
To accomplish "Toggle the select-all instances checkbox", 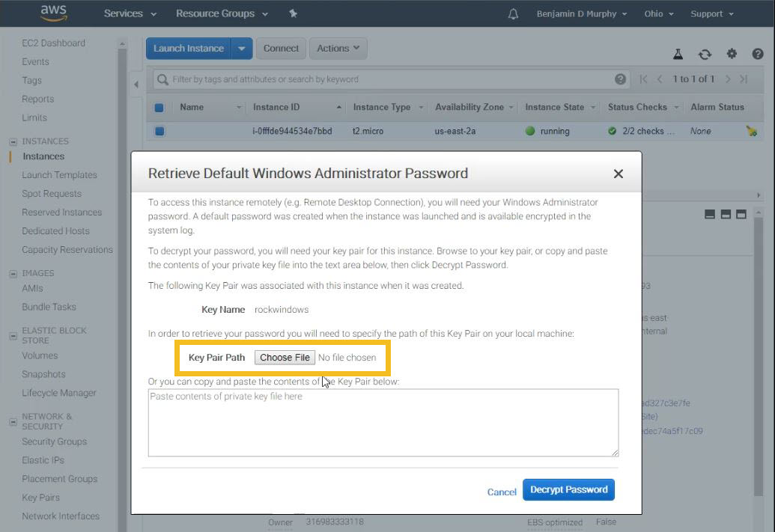I will [159, 107].
